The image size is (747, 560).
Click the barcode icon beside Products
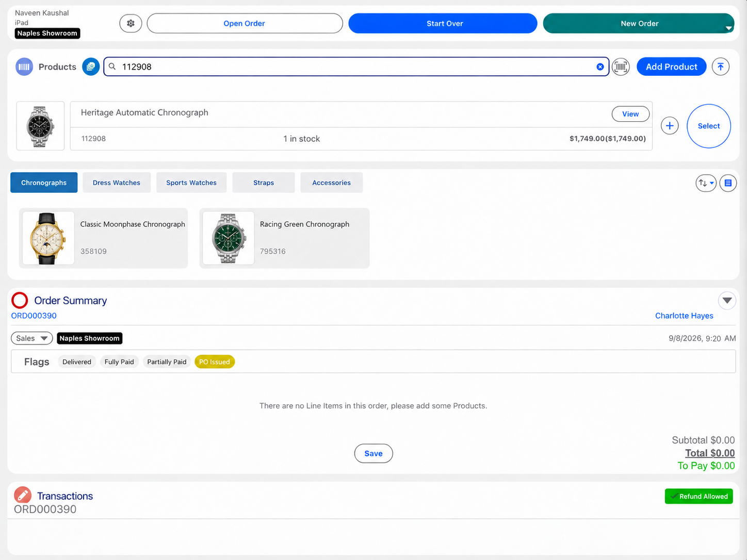(x=24, y=67)
